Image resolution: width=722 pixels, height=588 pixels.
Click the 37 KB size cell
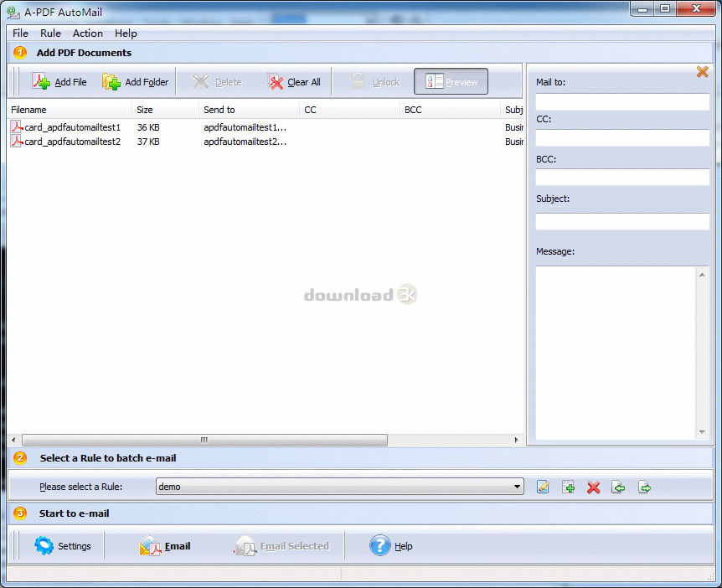point(148,142)
